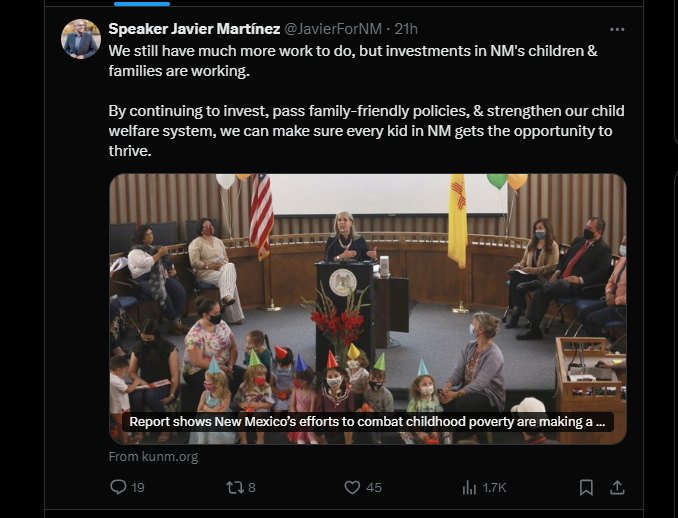The height and width of the screenshot is (518, 678).
Task: Click the 1.7K views count
Action: [495, 487]
